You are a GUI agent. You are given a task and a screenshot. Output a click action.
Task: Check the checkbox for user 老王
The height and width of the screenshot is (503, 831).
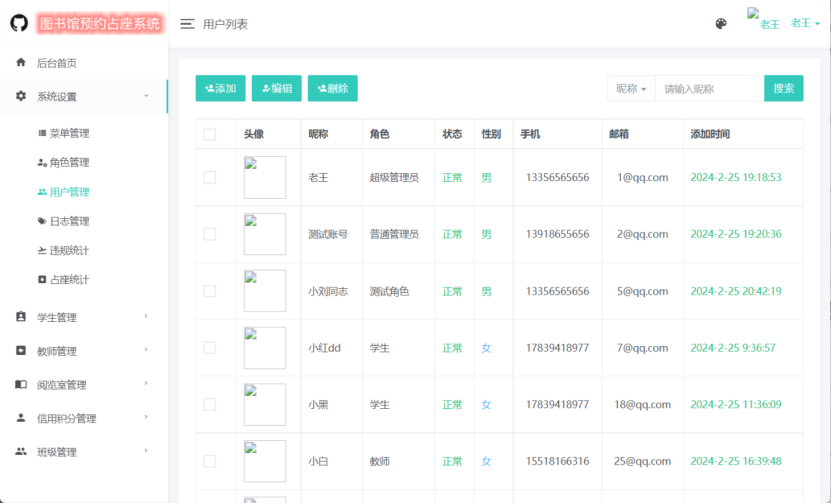[210, 178]
